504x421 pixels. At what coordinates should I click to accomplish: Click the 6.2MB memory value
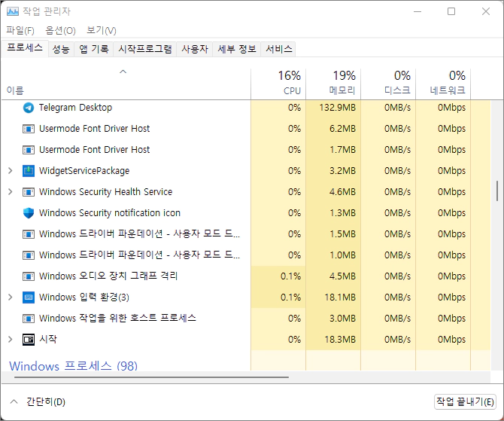click(342, 129)
